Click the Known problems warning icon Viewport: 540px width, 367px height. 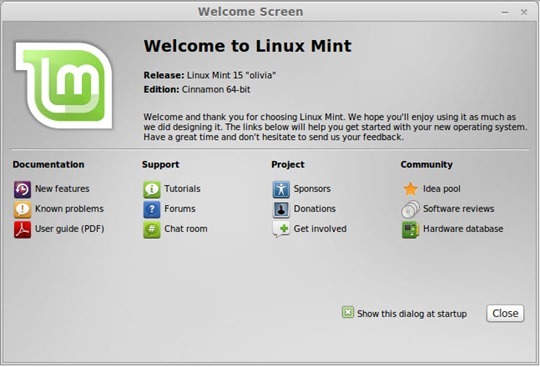click(x=22, y=209)
